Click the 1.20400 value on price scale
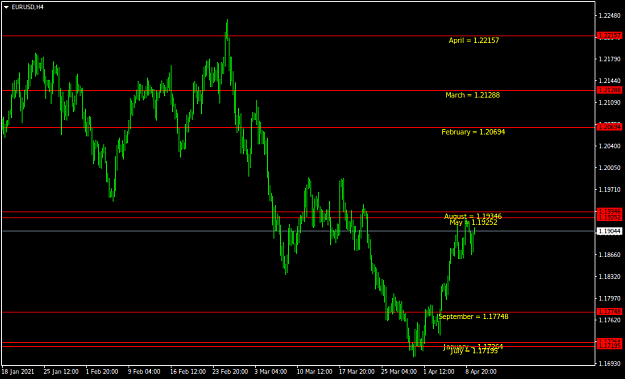The width and height of the screenshot is (625, 379). (x=609, y=146)
